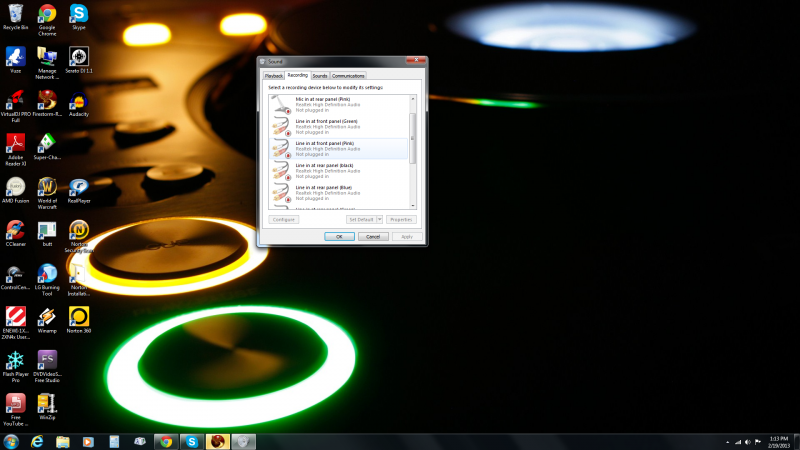Open the Recycle Bin

pyautogui.click(x=16, y=14)
